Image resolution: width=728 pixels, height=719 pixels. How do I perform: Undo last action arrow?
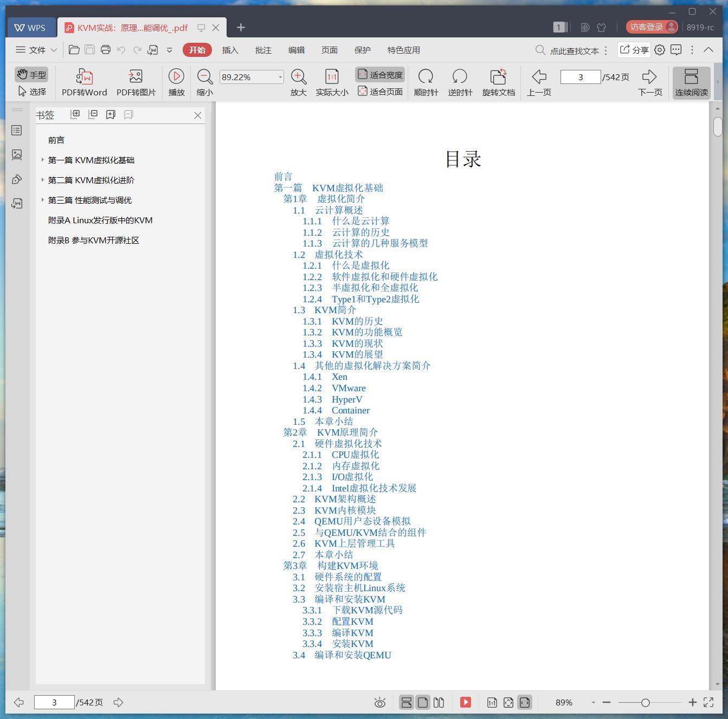121,50
